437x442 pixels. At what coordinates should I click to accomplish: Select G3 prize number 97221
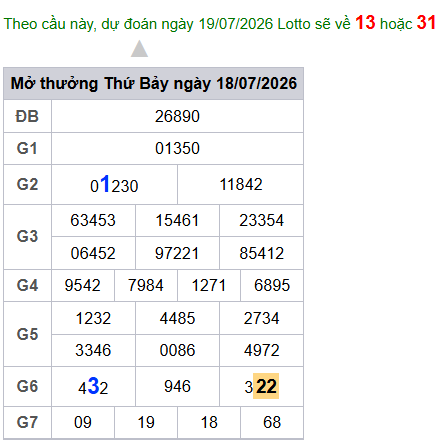tap(177, 253)
